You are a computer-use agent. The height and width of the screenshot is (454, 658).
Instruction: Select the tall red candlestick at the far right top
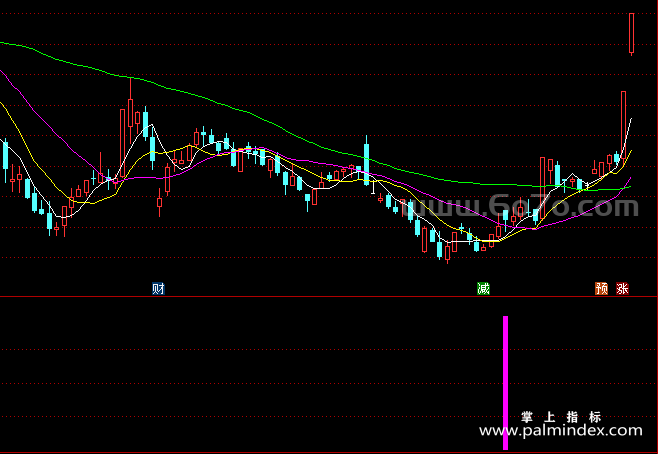632,34
